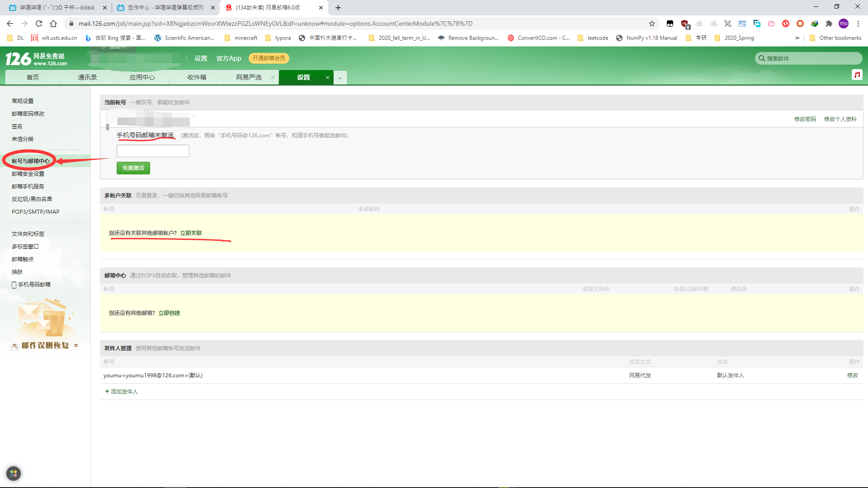
Task: Click the 开通邮箱会员 button
Action: [269, 58]
